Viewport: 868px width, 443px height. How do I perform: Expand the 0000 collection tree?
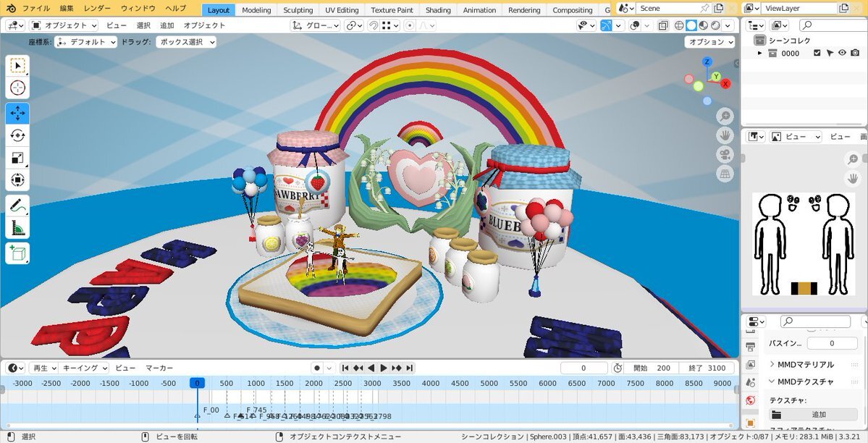pos(759,53)
